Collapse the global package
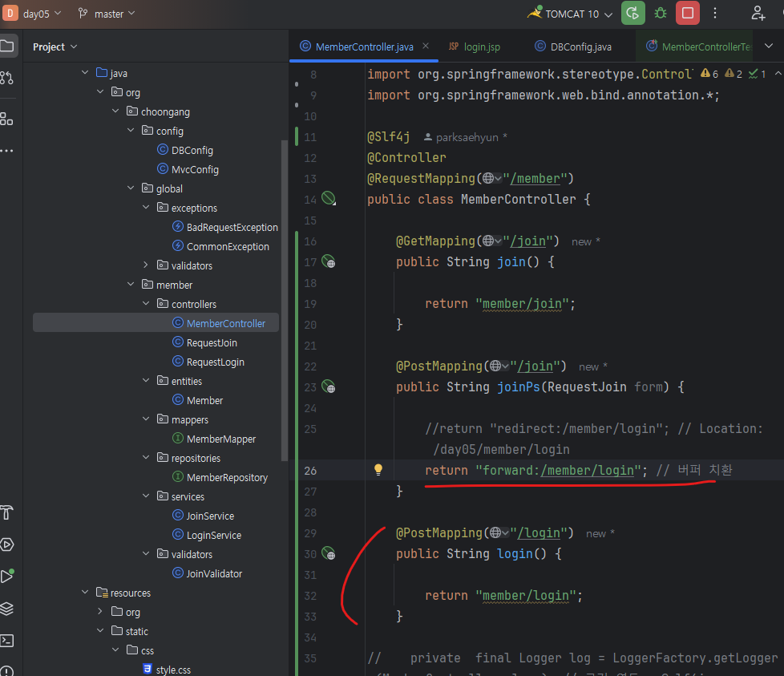784x676 pixels. (x=131, y=188)
